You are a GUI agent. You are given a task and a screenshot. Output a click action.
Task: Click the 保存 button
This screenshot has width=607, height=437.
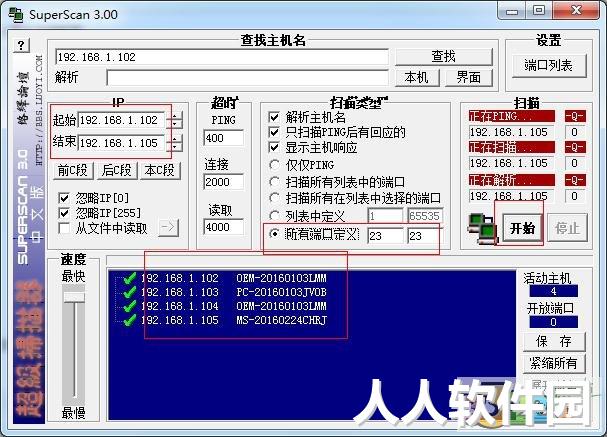554,341
